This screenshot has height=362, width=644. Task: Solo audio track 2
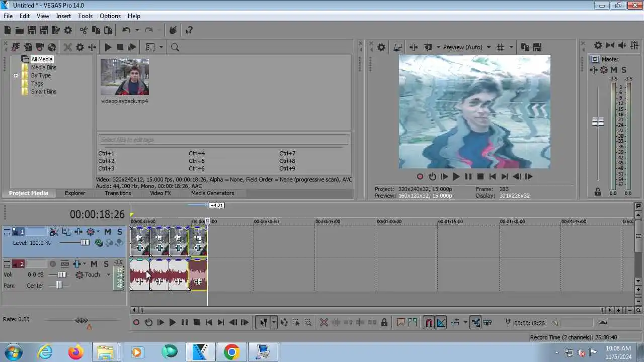click(x=106, y=264)
